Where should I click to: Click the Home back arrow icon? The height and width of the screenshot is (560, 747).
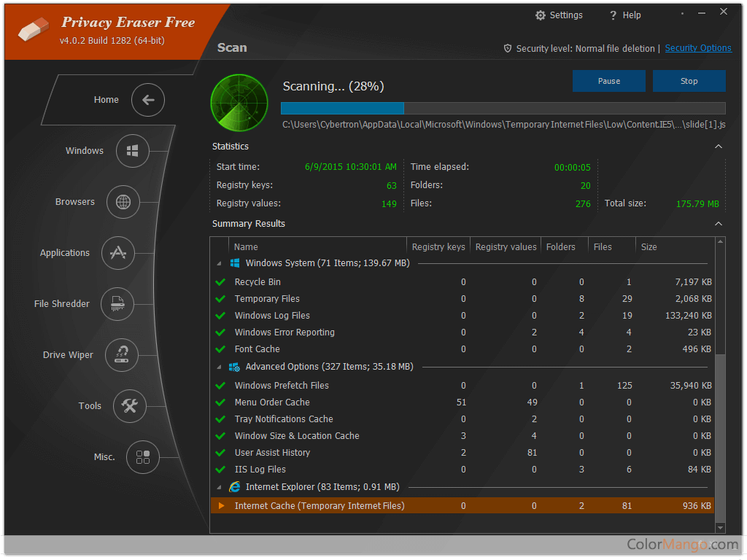click(x=147, y=99)
